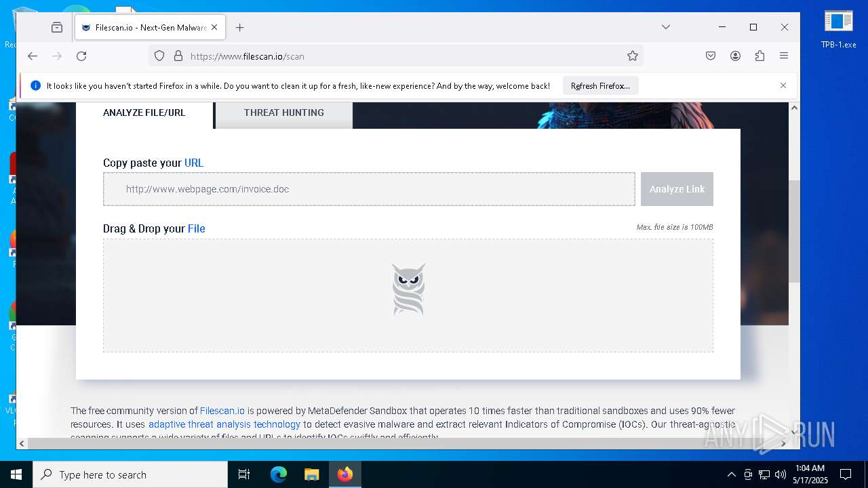Open a new tab with the plus icon
The width and height of the screenshot is (868, 488).
coord(239,28)
